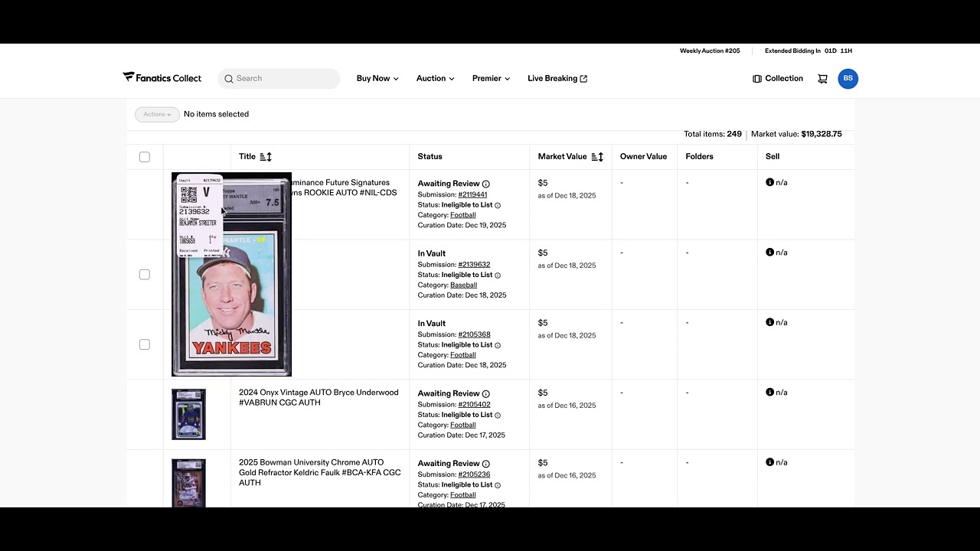Screen dimensions: 980x551
Task: Click Ineligible to List info icon for #2139632
Action: pos(498,275)
